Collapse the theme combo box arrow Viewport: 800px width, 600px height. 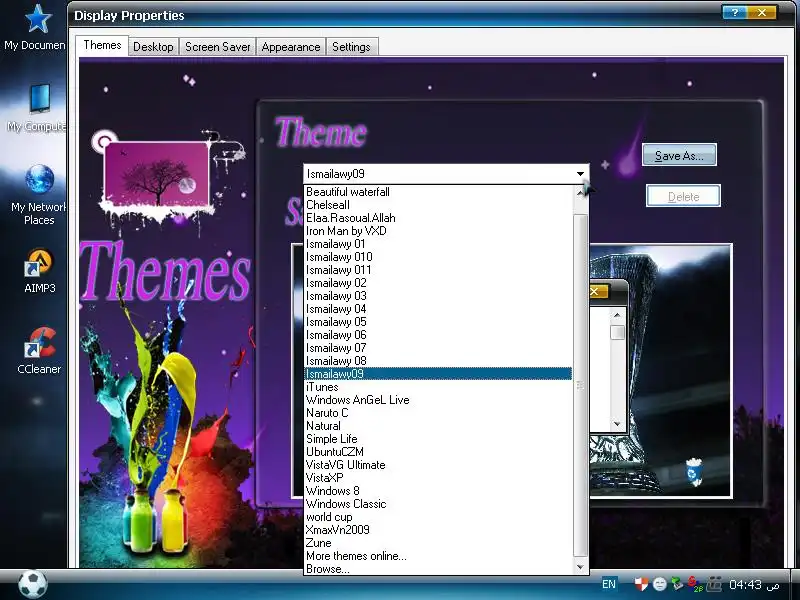point(580,174)
